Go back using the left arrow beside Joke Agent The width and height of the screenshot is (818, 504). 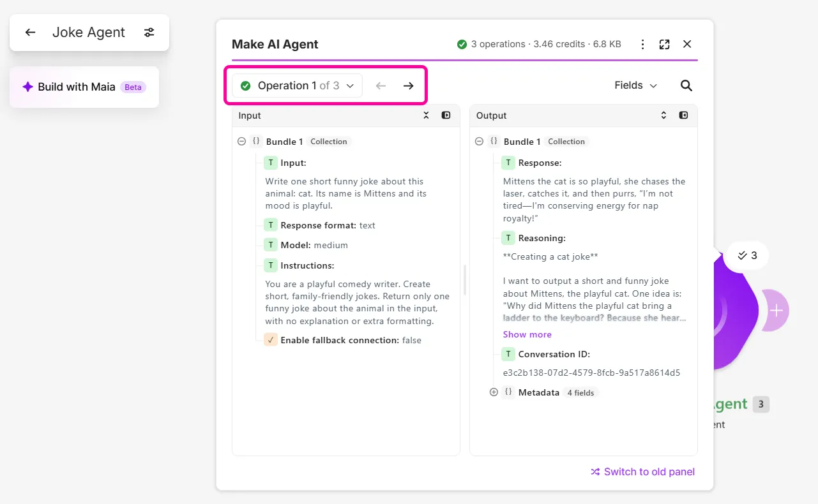coord(30,33)
